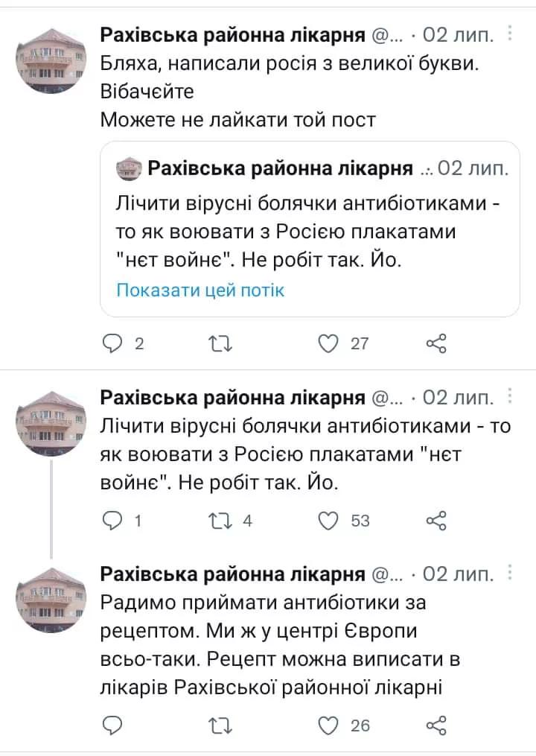Like the second tweet with 53 likes
Image resolution: width=536 pixels, height=756 pixels.
tap(328, 521)
